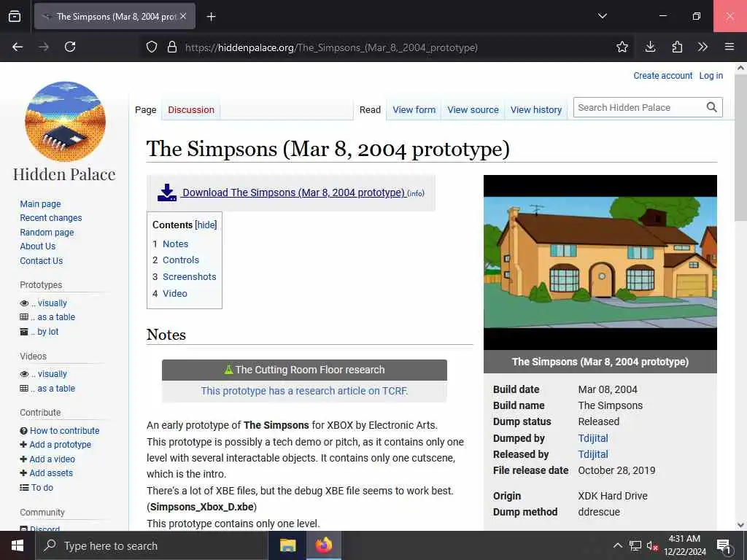Click the Firefox taskbar icon
The height and width of the screenshot is (560, 747).
click(323, 545)
